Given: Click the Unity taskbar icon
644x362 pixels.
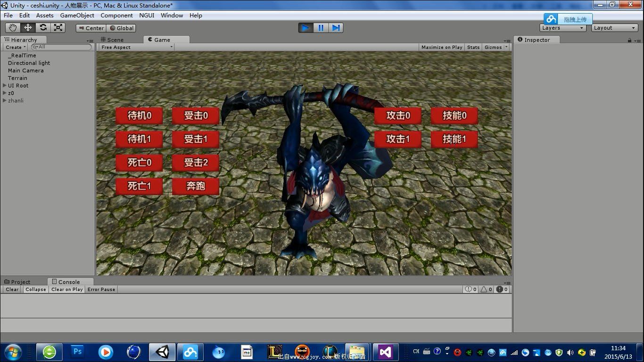Looking at the screenshot, I should tap(162, 352).
